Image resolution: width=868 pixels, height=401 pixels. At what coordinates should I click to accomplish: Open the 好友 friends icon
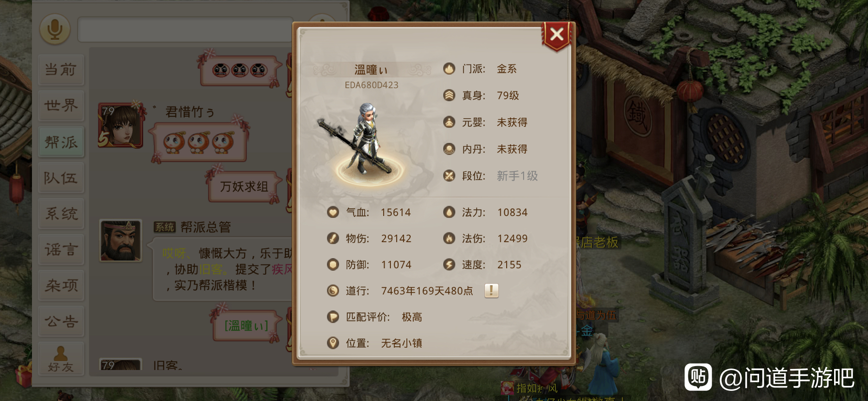(x=61, y=359)
